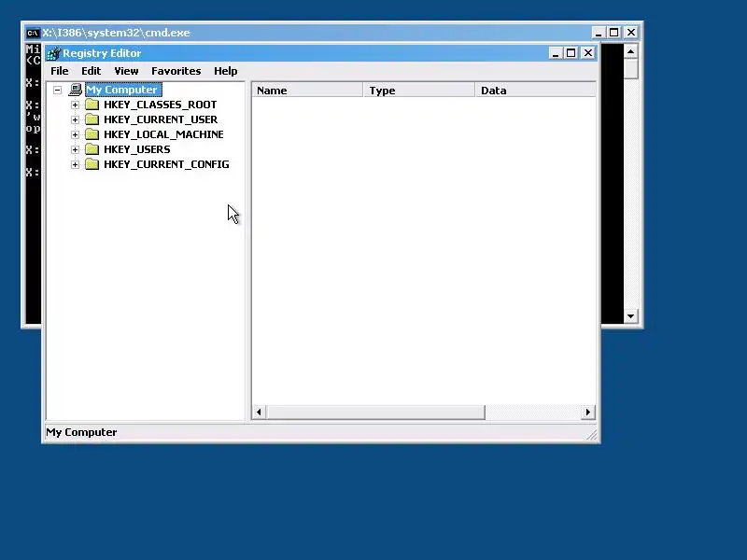747x560 pixels.
Task: Select the My Computer tree label
Action: 123,90
